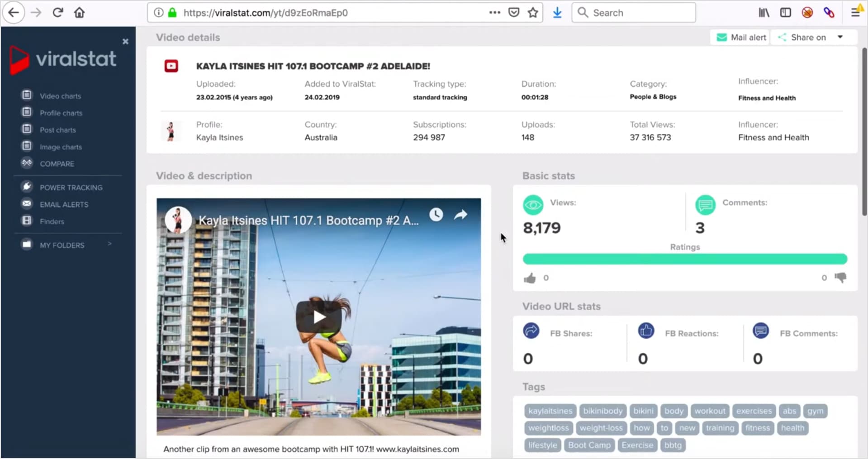Bookmark this page with star icon
The width and height of the screenshot is (868, 459).
click(x=533, y=13)
